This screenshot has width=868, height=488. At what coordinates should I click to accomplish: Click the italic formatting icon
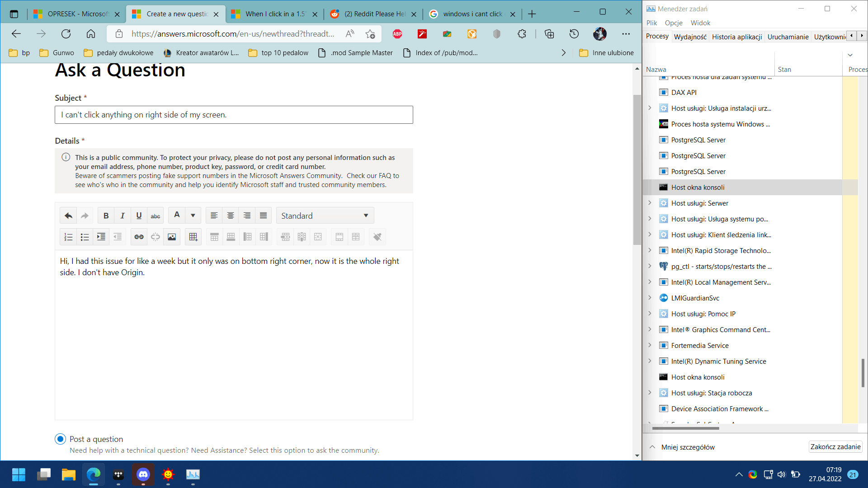[x=123, y=216]
